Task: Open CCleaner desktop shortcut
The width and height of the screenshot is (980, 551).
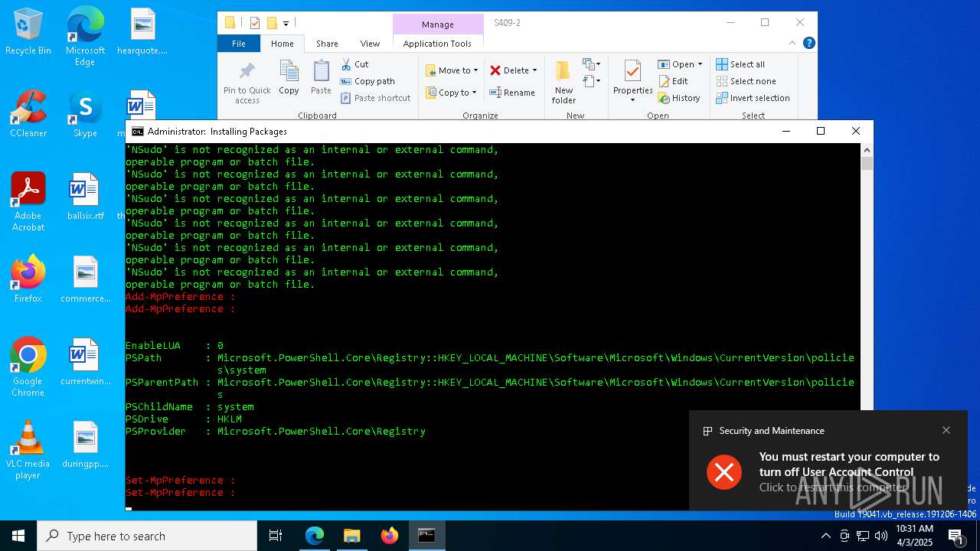Action: (28, 115)
